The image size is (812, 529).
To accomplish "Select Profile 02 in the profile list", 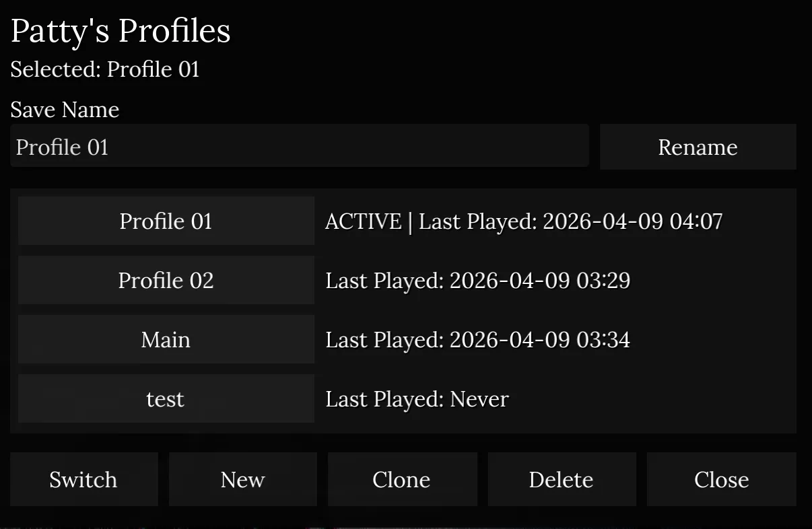I will point(166,280).
